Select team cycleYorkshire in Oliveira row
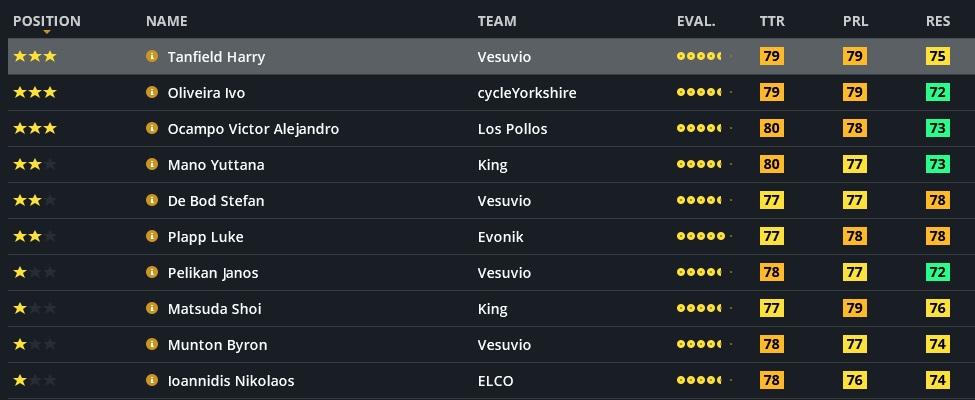The width and height of the screenshot is (975, 400). [527, 93]
